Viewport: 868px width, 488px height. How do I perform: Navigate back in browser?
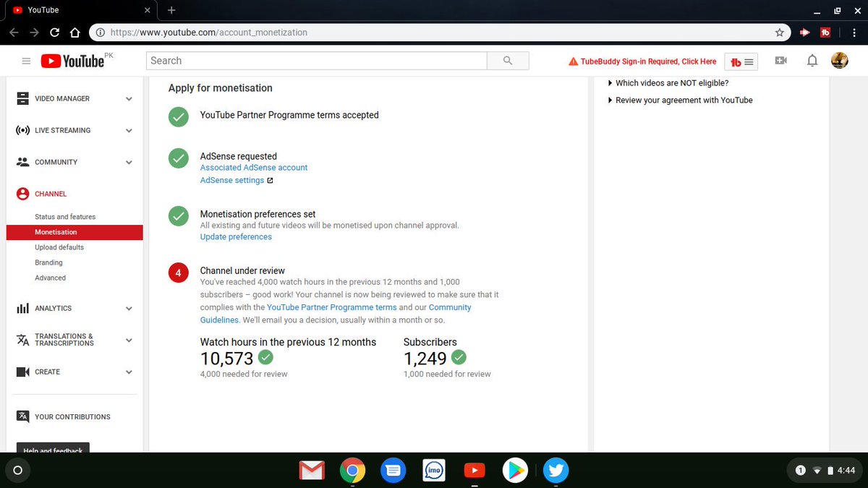(x=14, y=33)
